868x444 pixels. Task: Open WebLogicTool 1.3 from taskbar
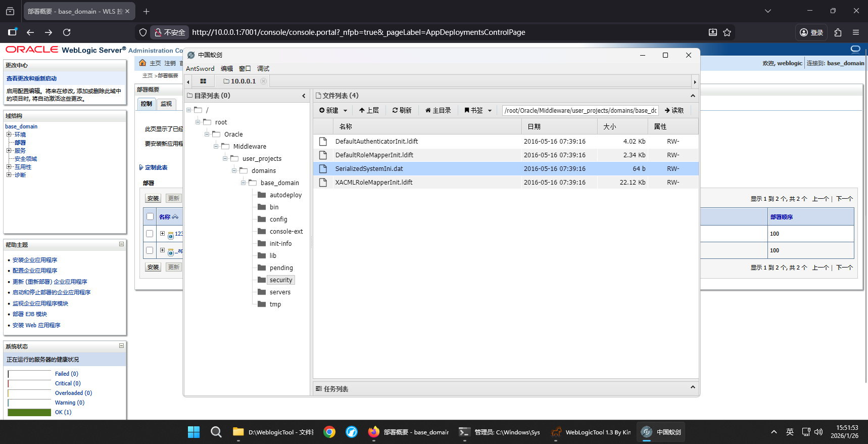591,432
